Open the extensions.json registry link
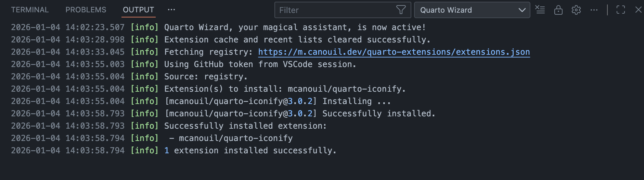The height and width of the screenshot is (180, 644). [x=394, y=52]
